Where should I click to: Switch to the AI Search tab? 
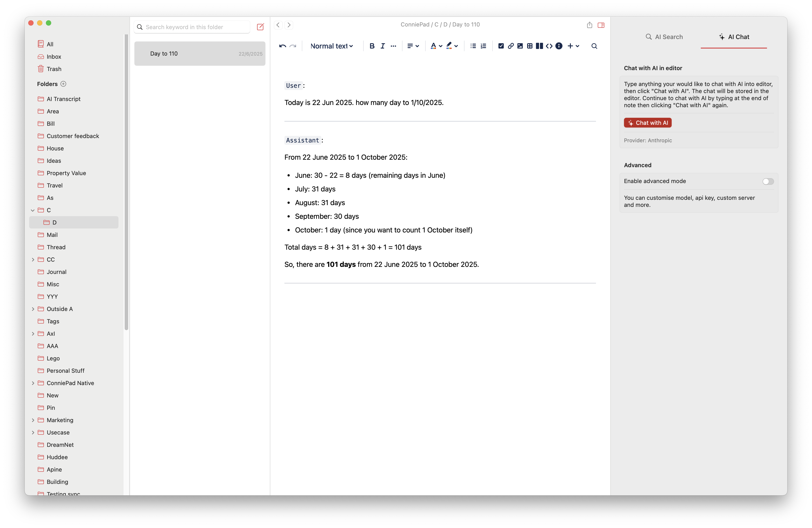(x=664, y=37)
